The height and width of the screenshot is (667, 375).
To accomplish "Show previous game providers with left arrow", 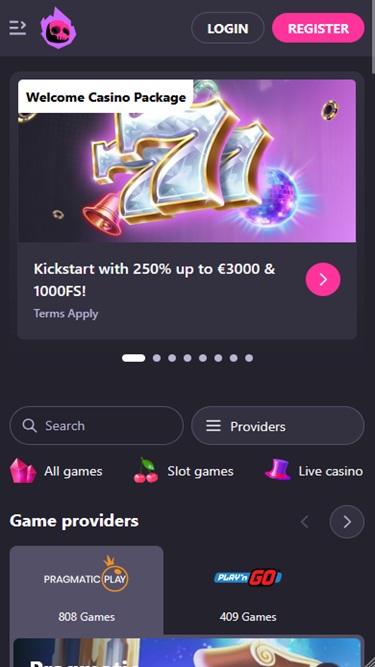I will [x=304, y=522].
